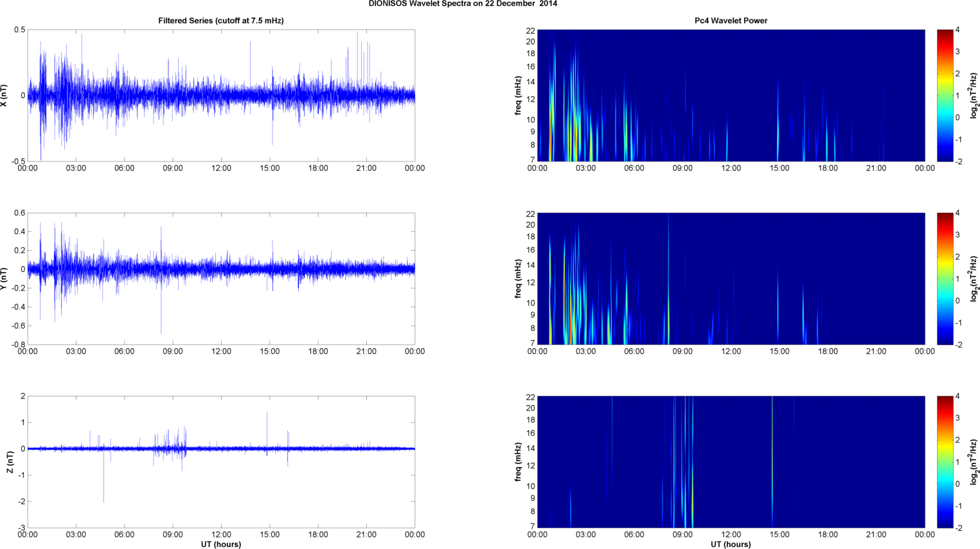Click the top colorbar's 'log2(nT²/Hz)' label

pyautogui.click(x=974, y=96)
